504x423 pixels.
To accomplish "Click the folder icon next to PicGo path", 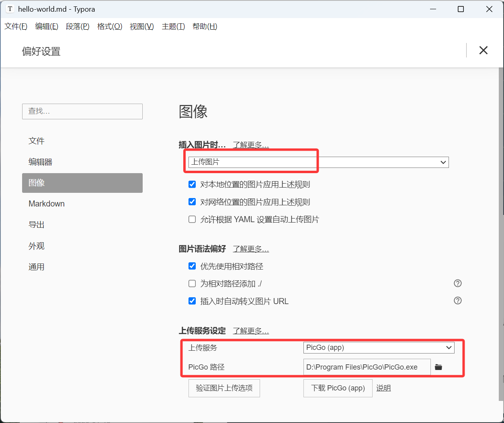I will click(x=438, y=367).
